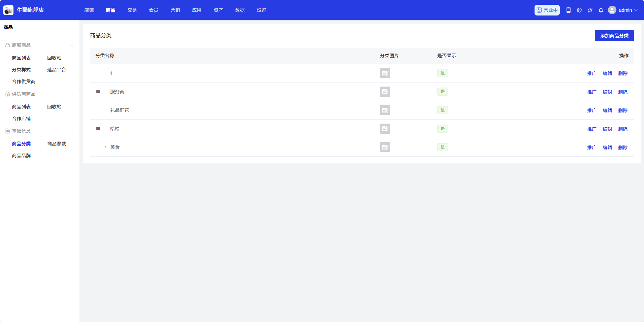Go to 分类样式 in the sidebar
644x322 pixels.
[21, 70]
